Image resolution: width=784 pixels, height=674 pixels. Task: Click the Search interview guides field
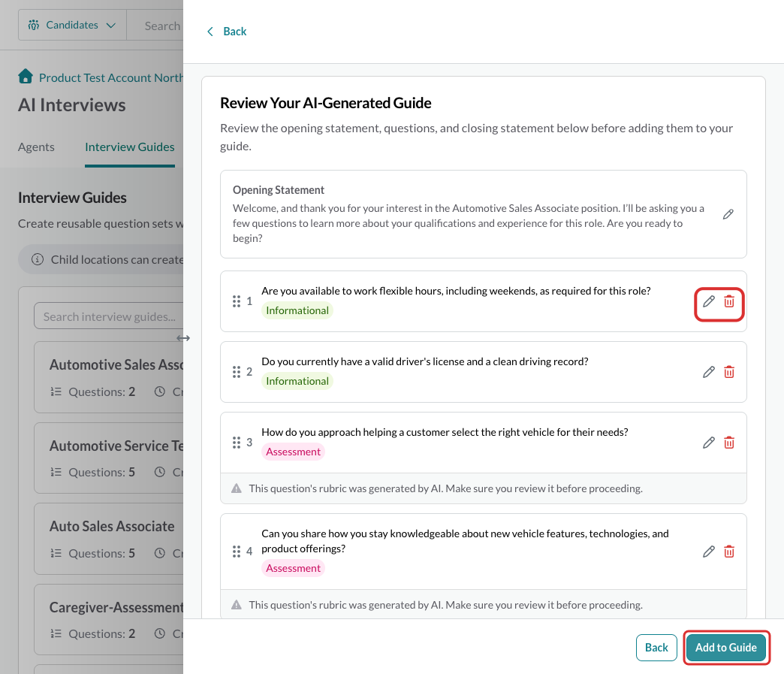click(x=109, y=316)
